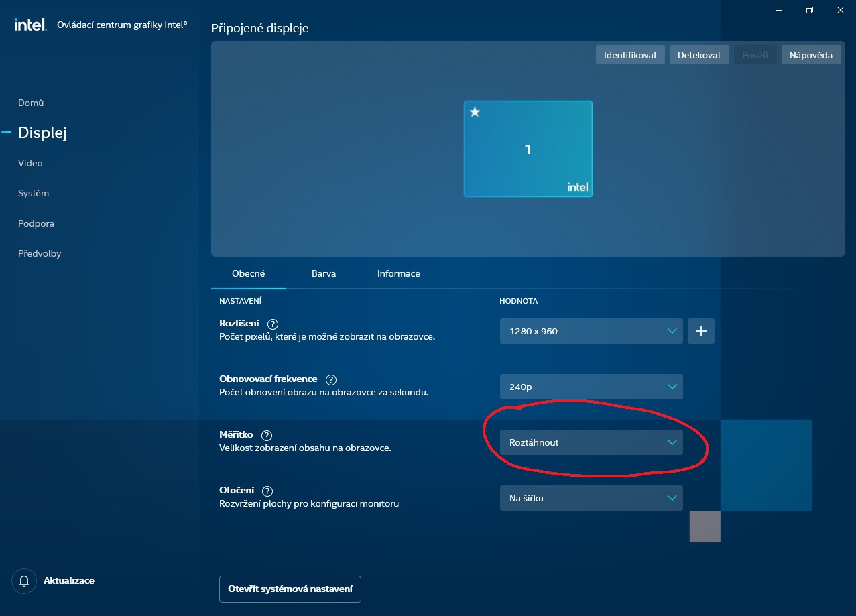
Task: Open help icon next to Otočení
Action: tap(267, 491)
